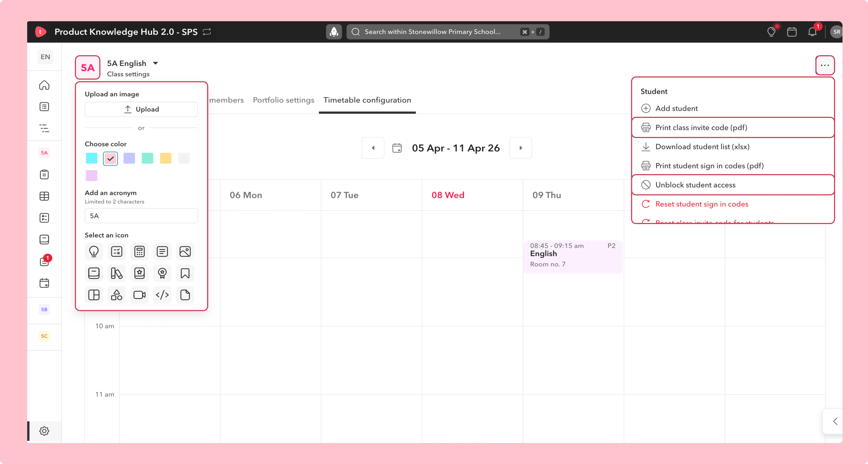
Task: Pick the light purple color swatch
Action: (92, 175)
